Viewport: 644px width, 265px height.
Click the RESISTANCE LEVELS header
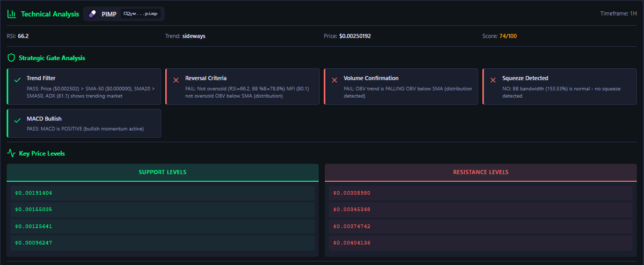coord(481,172)
